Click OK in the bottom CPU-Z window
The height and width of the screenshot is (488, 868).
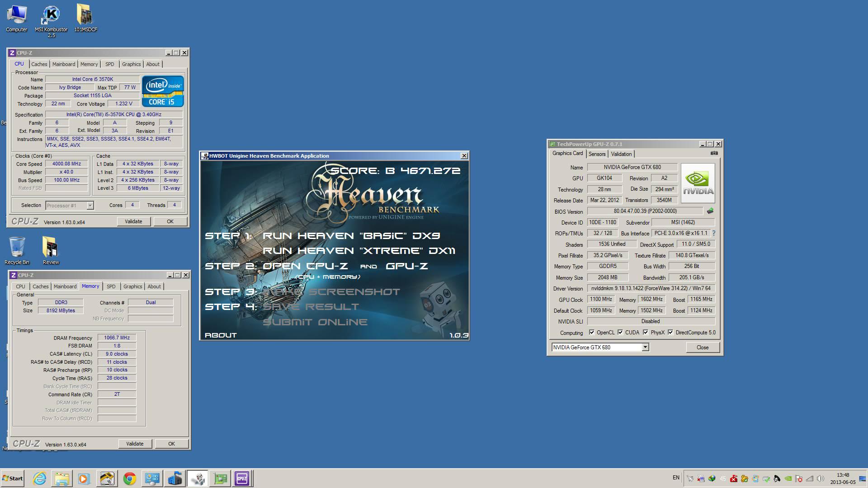[171, 444]
